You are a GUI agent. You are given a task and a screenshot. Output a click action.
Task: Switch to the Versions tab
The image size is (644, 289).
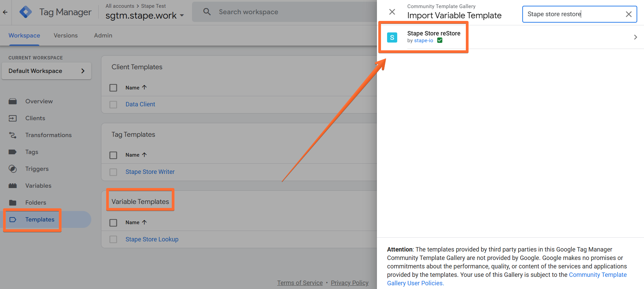[66, 35]
